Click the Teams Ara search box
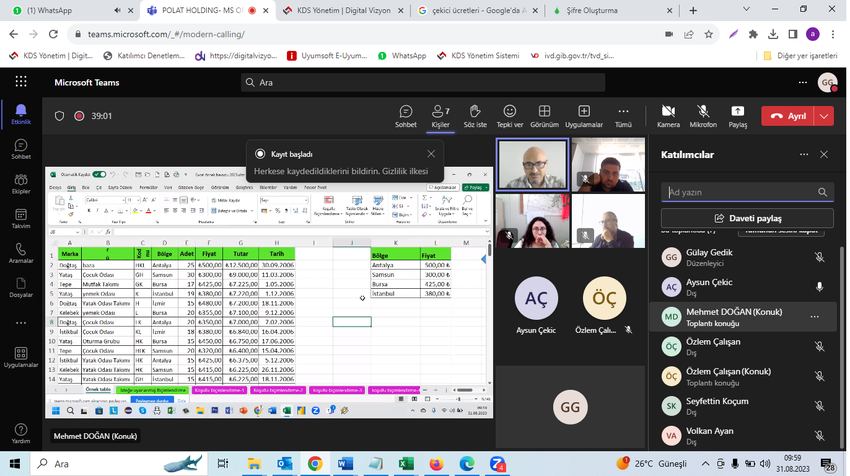Image resolution: width=850 pixels, height=476 pixels. point(423,82)
